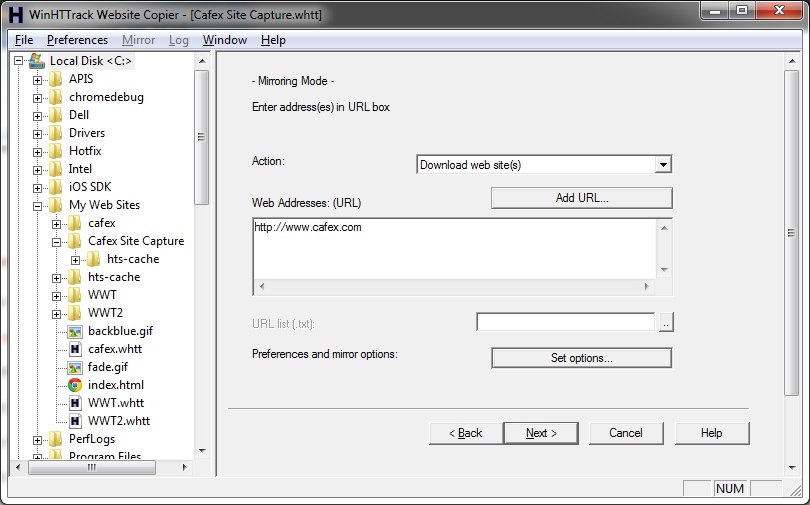The width and height of the screenshot is (810, 505).
Task: Click the My Web Sites folder icon
Action: point(55,205)
